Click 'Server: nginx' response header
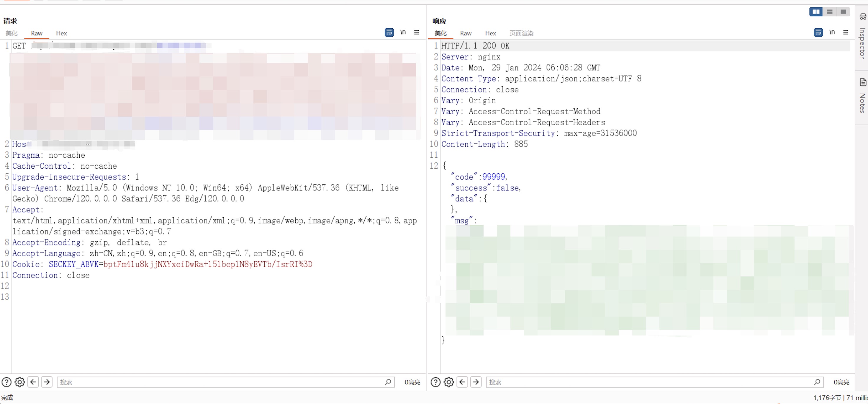This screenshot has height=404, width=868. tap(471, 57)
